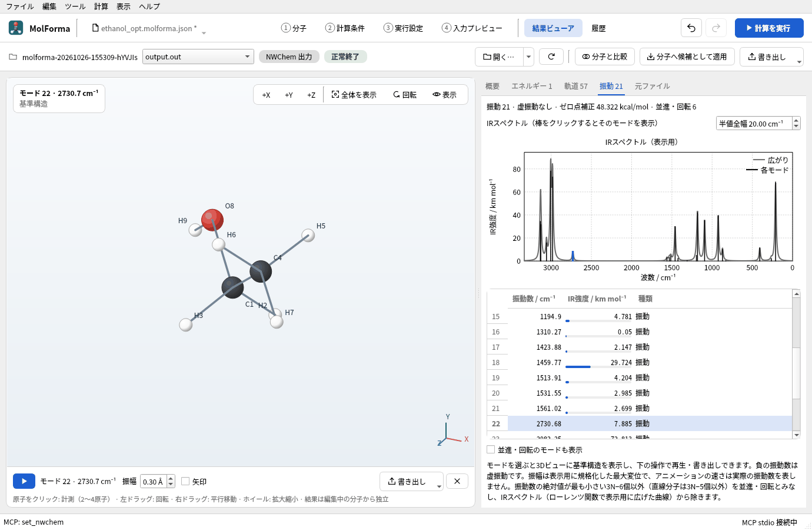Open the ファイル menu
Screen dimensions: 812x530
point(20,6)
